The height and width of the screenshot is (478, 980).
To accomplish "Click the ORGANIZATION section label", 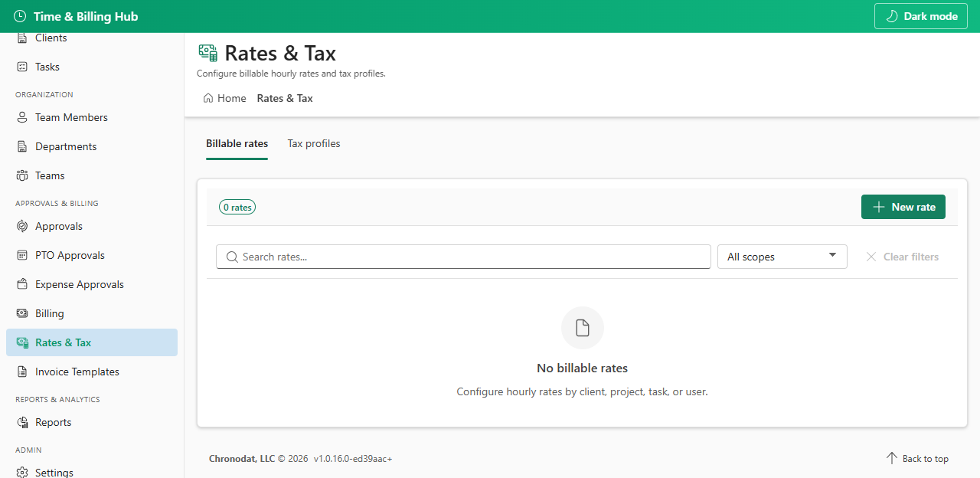I will (x=44, y=94).
